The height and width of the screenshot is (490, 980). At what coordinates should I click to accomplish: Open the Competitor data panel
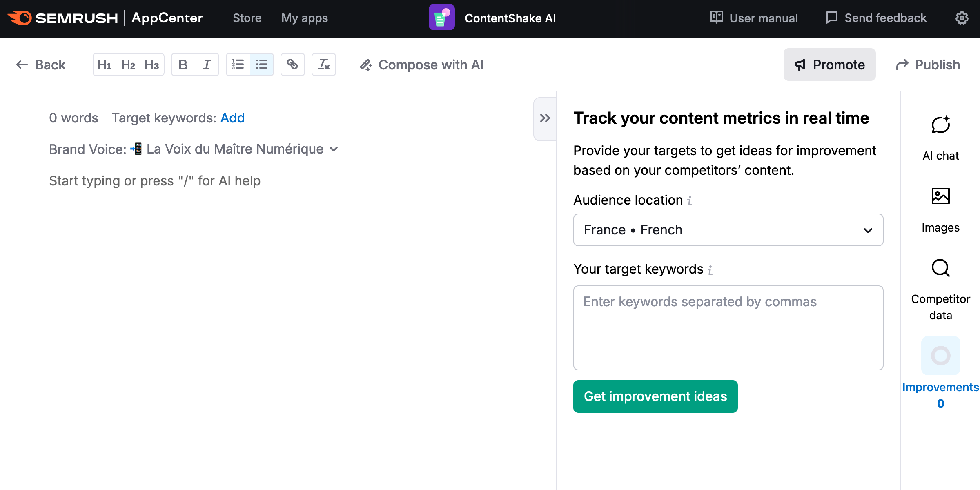coord(940,289)
